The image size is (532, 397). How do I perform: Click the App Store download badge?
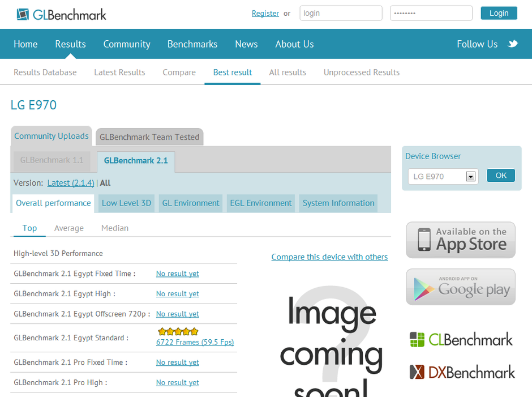(460, 240)
